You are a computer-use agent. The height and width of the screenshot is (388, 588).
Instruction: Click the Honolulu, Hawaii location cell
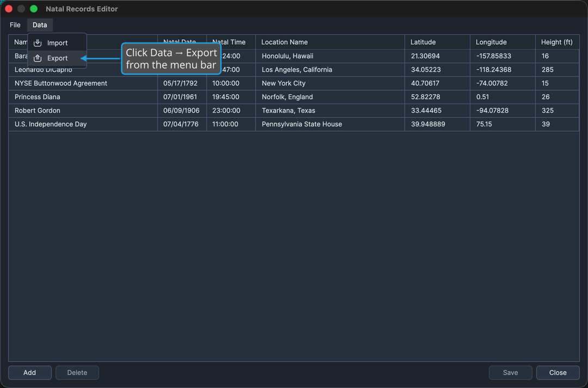pyautogui.click(x=330, y=56)
